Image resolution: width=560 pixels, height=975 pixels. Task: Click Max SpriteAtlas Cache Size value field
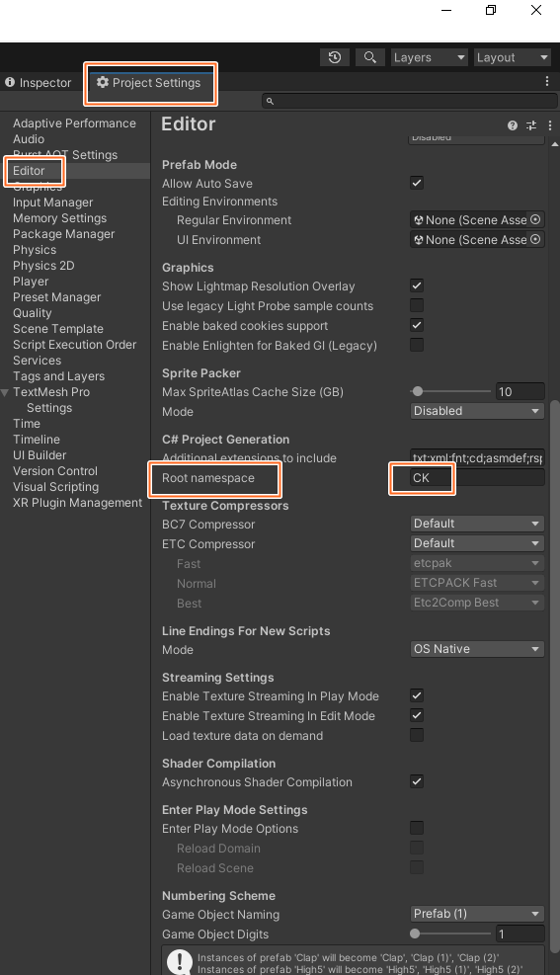pyautogui.click(x=520, y=392)
